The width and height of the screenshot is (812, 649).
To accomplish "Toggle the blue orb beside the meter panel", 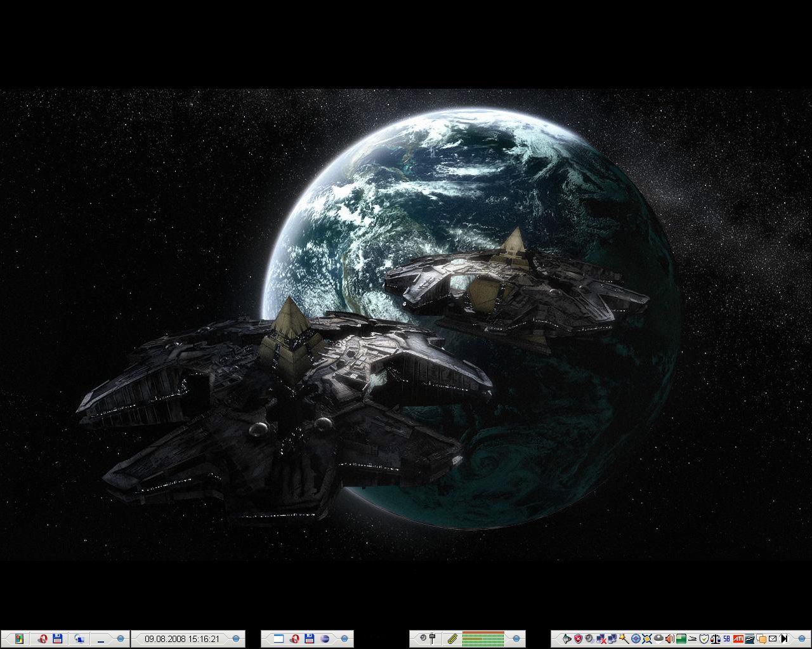I will click(x=516, y=638).
